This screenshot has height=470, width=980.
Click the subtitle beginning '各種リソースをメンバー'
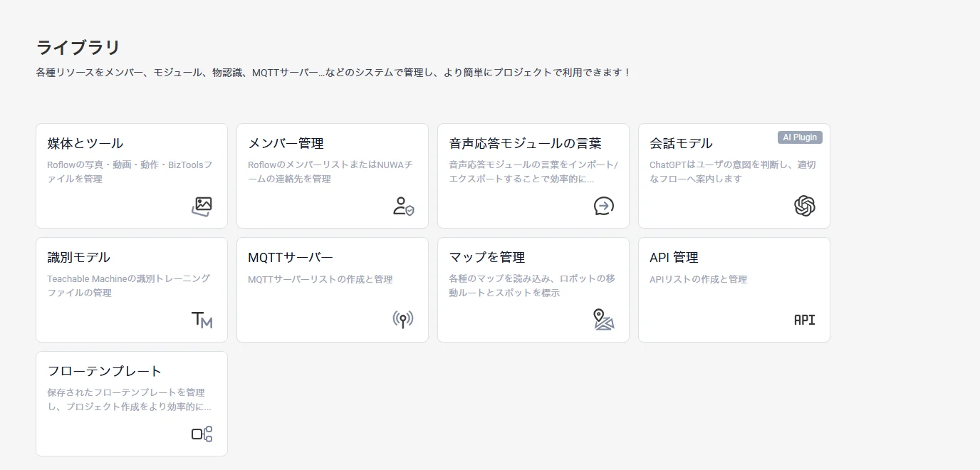(333, 73)
